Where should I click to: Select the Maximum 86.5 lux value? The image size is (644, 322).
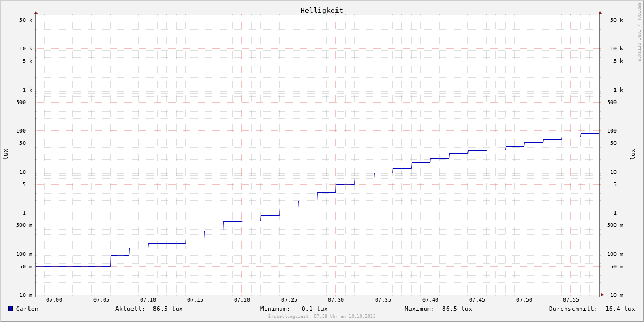click(x=457, y=309)
